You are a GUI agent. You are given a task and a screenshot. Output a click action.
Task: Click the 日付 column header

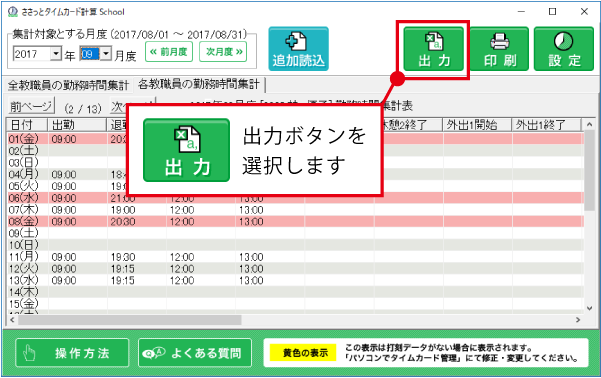27,125
